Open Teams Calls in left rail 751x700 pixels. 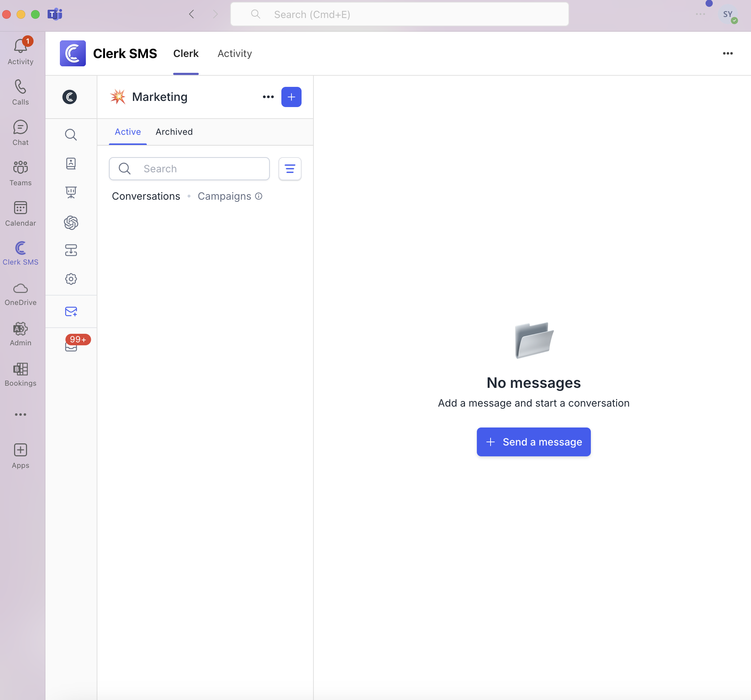(x=21, y=92)
